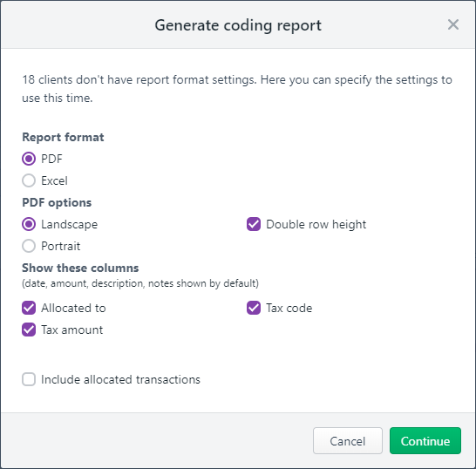Click the Show these columns heading
Image resolution: width=476 pixels, height=469 pixels.
(x=80, y=268)
